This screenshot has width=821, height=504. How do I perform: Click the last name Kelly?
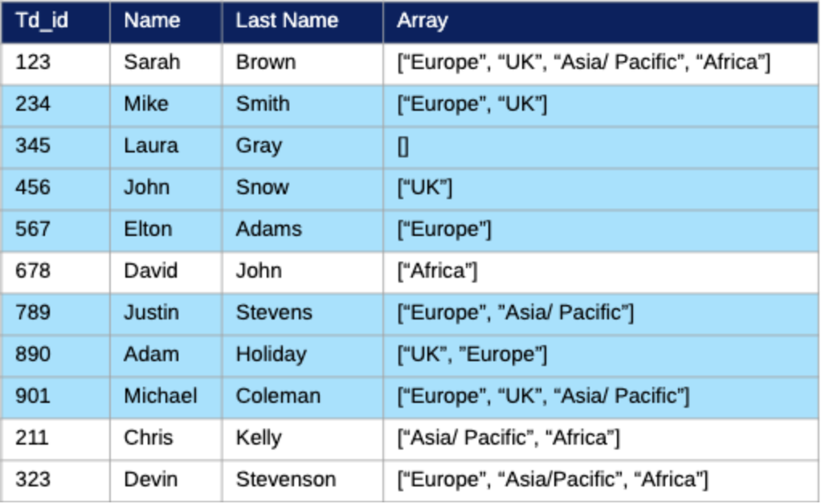pyautogui.click(x=259, y=438)
